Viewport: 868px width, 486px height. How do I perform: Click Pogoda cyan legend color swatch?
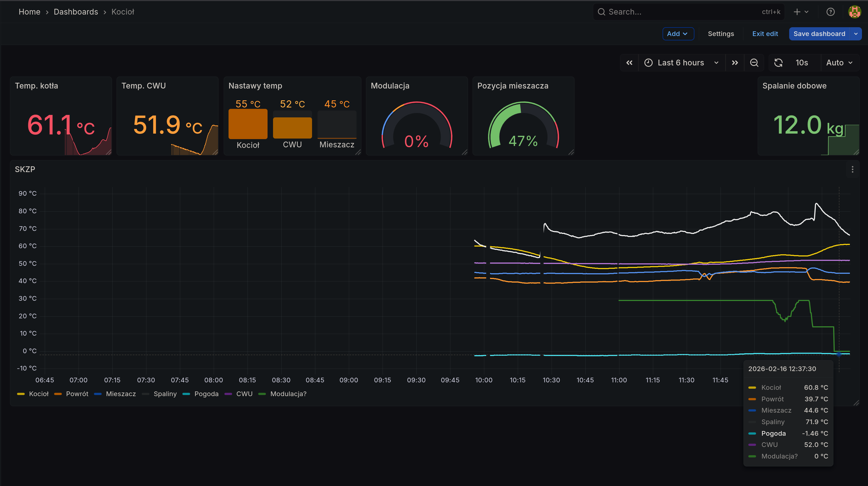point(186,394)
